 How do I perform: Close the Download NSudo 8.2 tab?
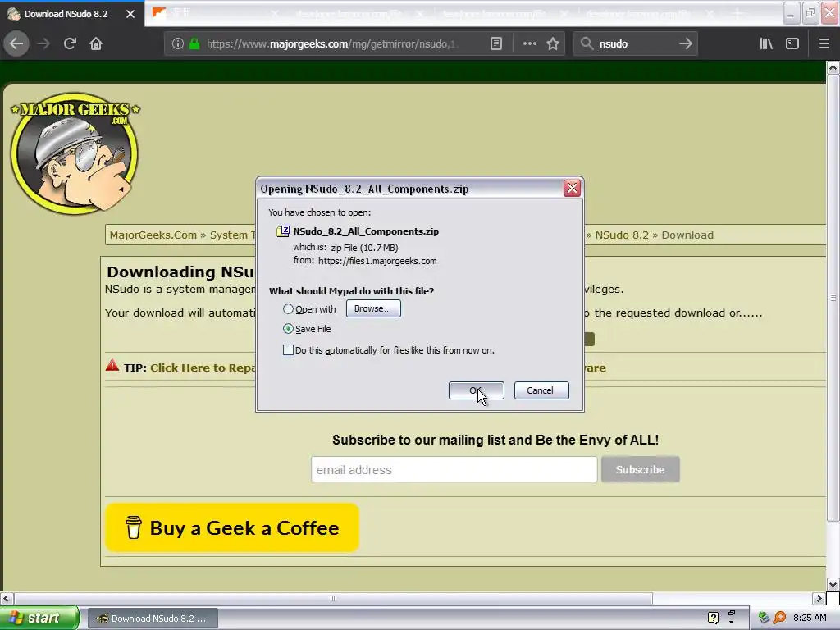130,14
